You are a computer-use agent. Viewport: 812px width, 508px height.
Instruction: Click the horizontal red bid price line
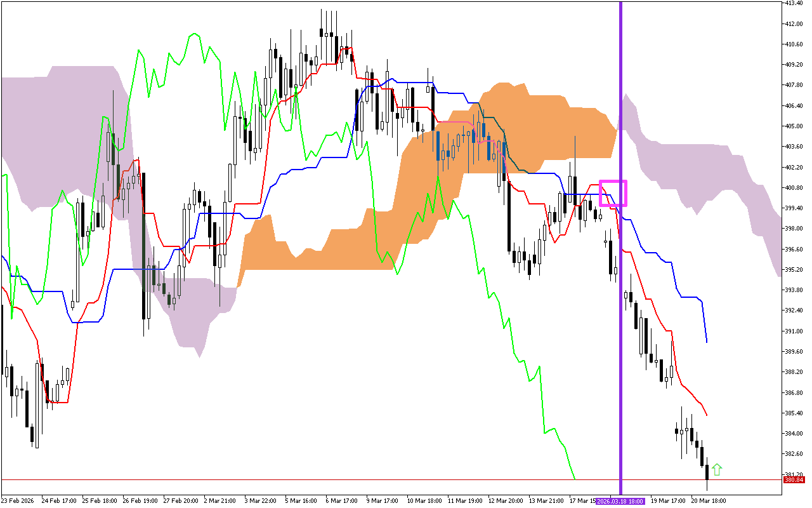click(x=381, y=479)
